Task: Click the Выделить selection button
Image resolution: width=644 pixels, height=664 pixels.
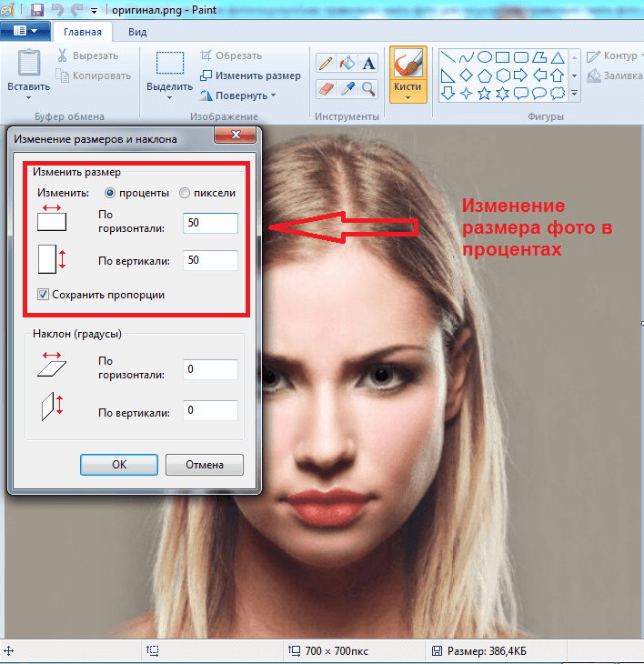Action: pyautogui.click(x=170, y=70)
